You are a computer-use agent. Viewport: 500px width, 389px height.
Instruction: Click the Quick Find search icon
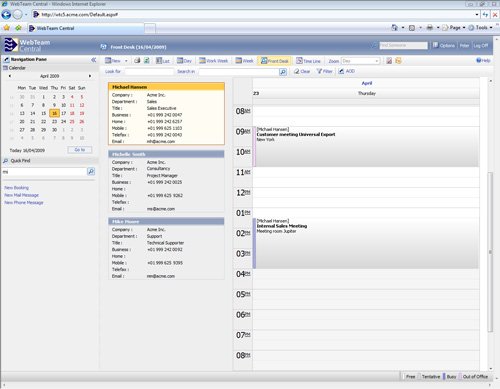point(91,172)
